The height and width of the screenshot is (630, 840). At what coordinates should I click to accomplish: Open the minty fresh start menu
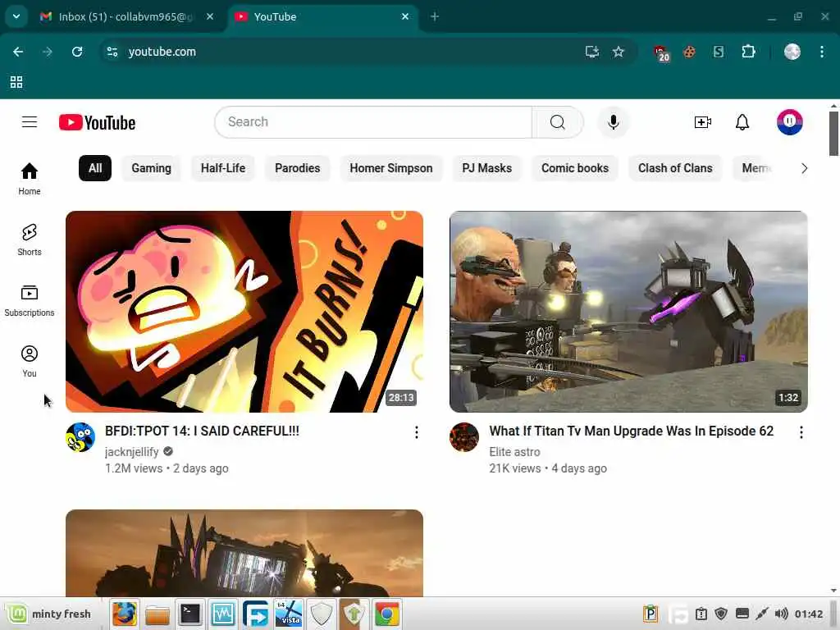click(49, 614)
